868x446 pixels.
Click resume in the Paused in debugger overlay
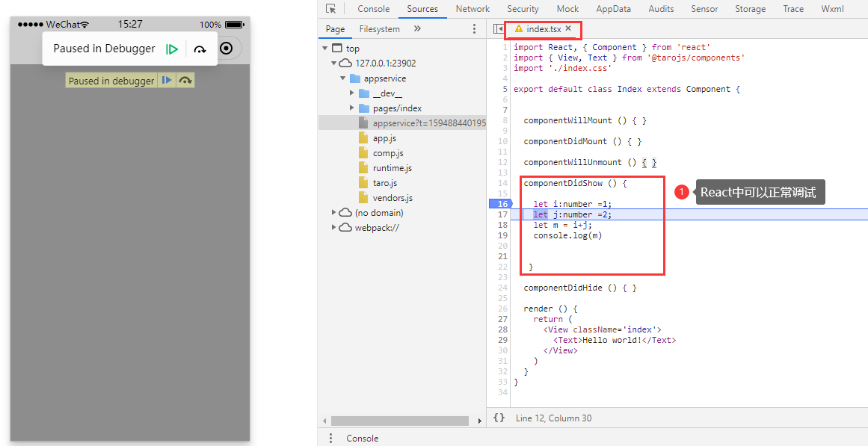(x=166, y=78)
